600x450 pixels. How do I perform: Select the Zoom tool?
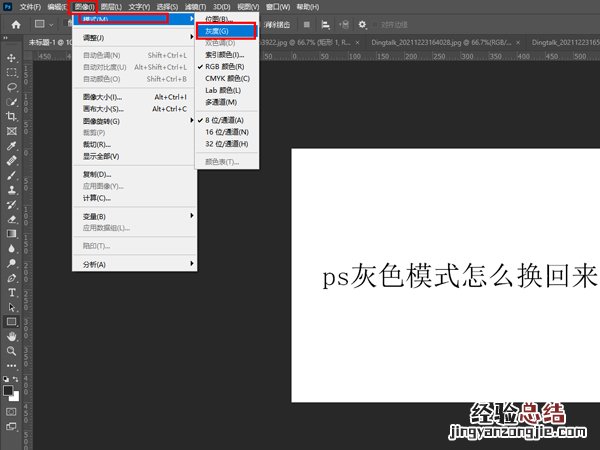pyautogui.click(x=12, y=351)
